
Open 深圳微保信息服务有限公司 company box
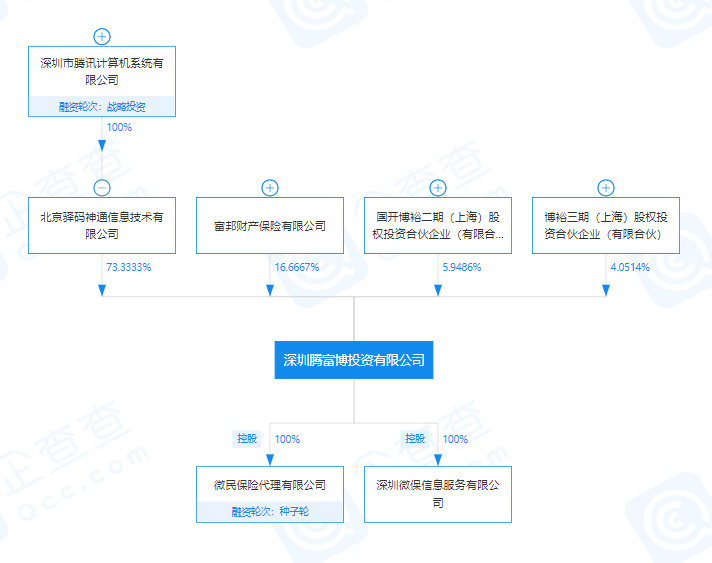click(x=438, y=494)
